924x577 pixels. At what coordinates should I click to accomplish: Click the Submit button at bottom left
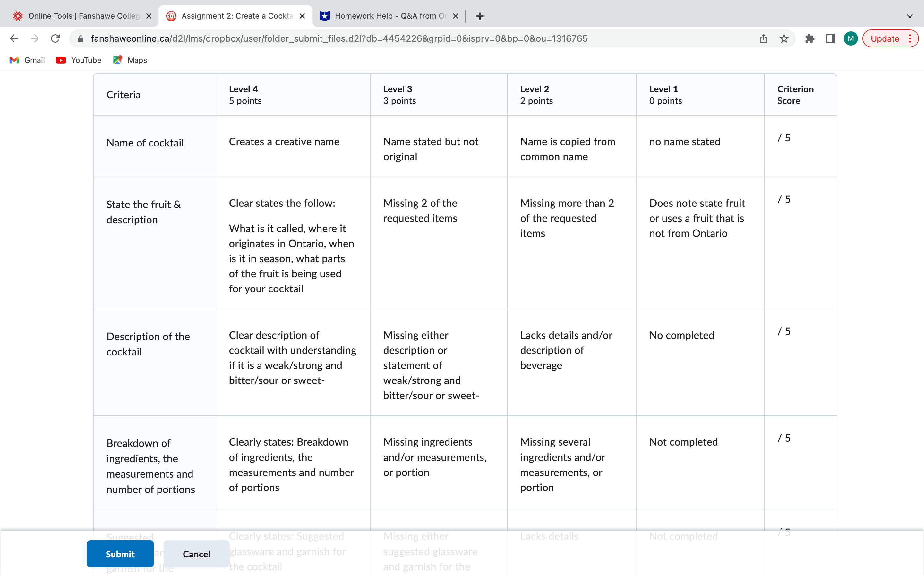coord(120,553)
